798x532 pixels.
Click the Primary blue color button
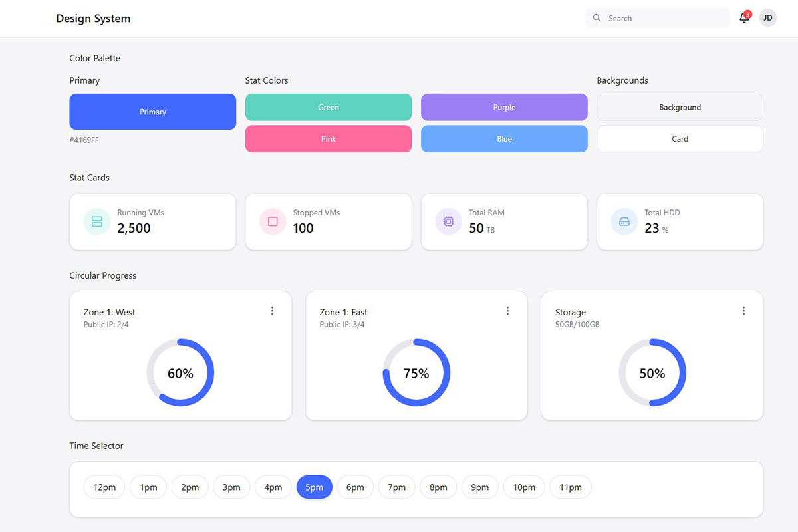[x=152, y=112]
